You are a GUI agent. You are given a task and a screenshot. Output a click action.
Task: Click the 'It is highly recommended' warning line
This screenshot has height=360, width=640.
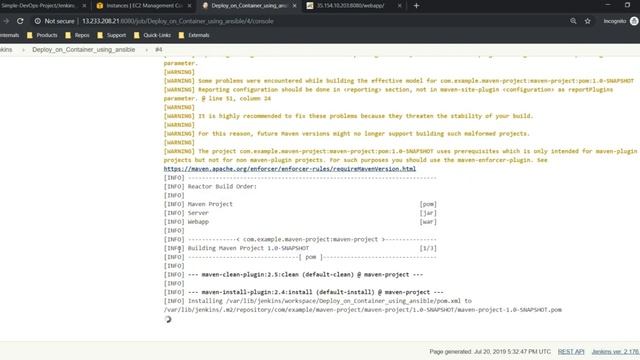click(x=348, y=116)
